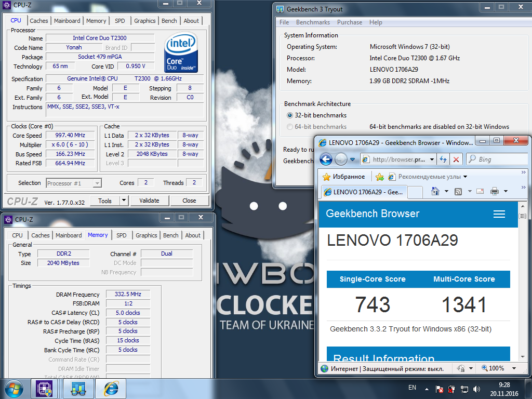Screen dimensions: 532x399
Task: Click the Tools button in CPU-Z
Action: pyautogui.click(x=105, y=201)
